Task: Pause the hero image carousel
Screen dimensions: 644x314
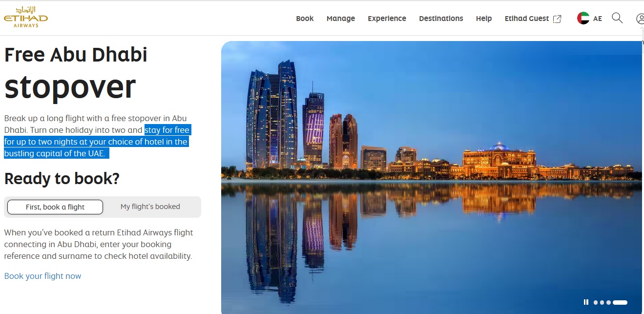Action: click(586, 302)
